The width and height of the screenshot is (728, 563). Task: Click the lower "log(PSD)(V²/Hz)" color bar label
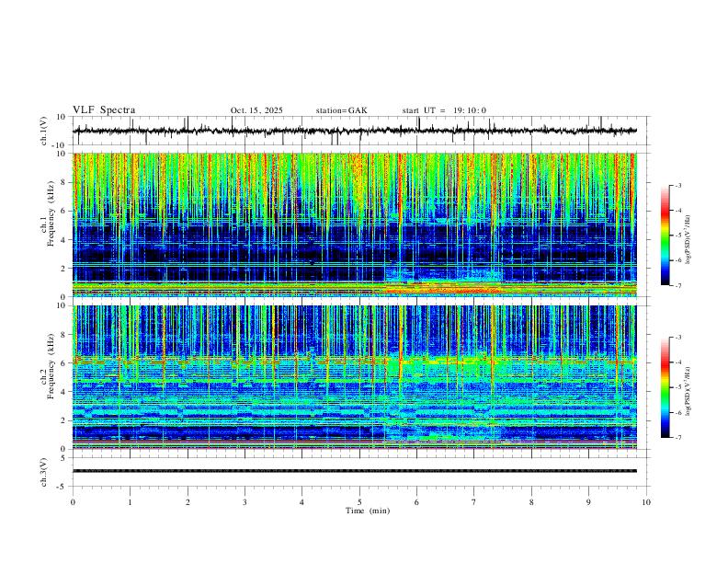[688, 391]
